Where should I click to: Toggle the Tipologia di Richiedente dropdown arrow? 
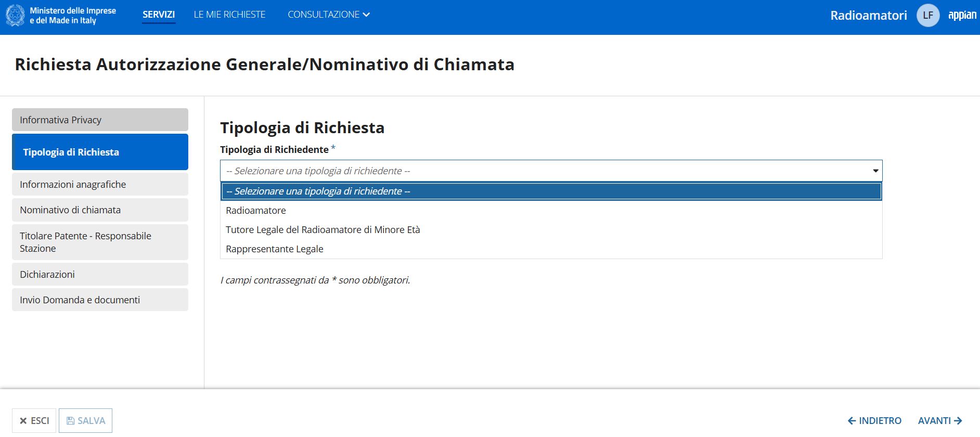coord(875,171)
